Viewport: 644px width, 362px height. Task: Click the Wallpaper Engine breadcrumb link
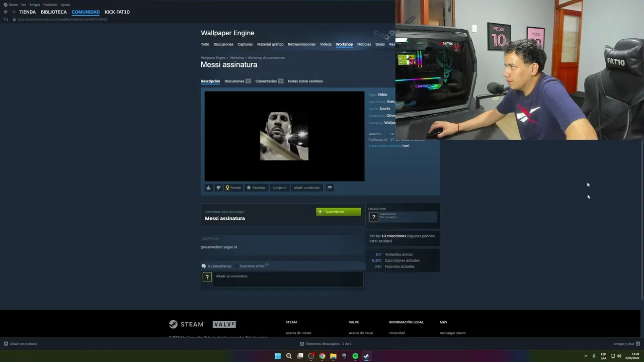[x=213, y=58]
